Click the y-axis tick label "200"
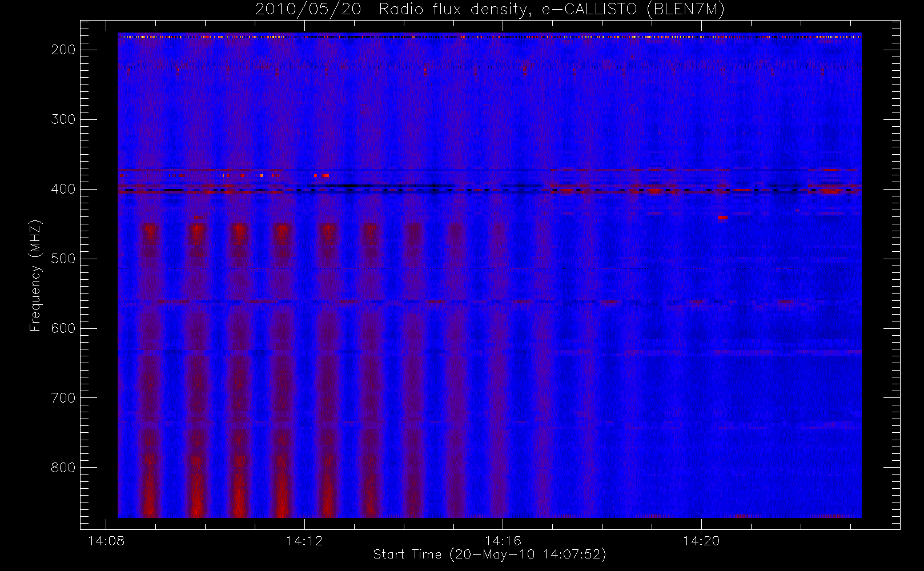 click(x=63, y=50)
